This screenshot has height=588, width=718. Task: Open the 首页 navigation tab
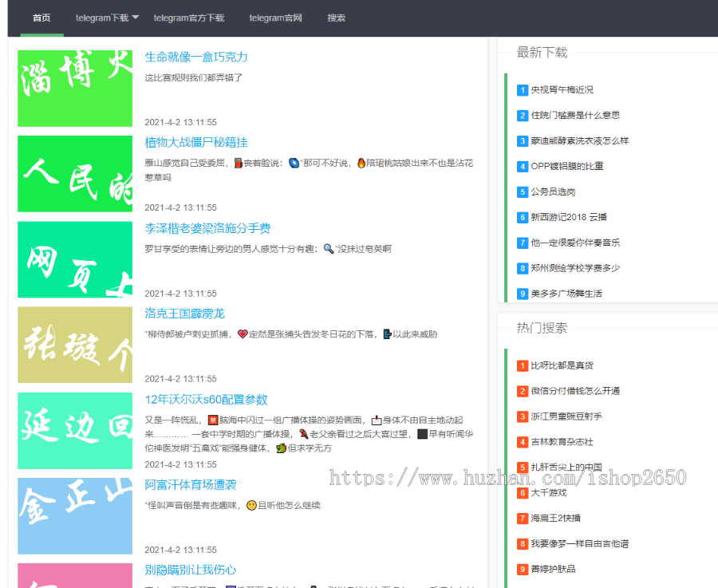click(x=41, y=18)
